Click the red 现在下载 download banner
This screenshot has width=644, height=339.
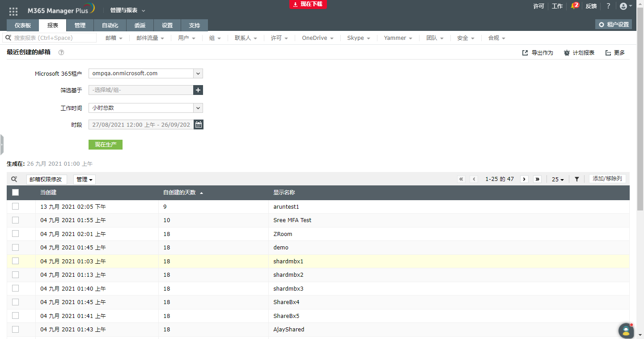309,4
